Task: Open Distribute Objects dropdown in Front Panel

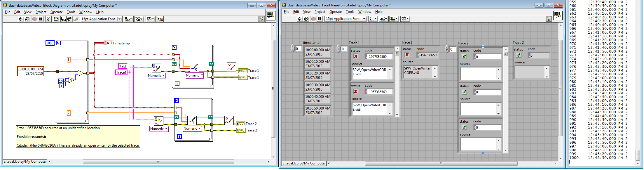Action: (x=383, y=19)
